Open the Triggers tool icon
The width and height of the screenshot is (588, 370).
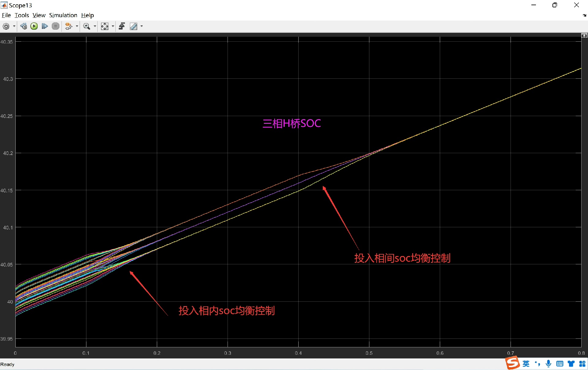[x=122, y=26]
